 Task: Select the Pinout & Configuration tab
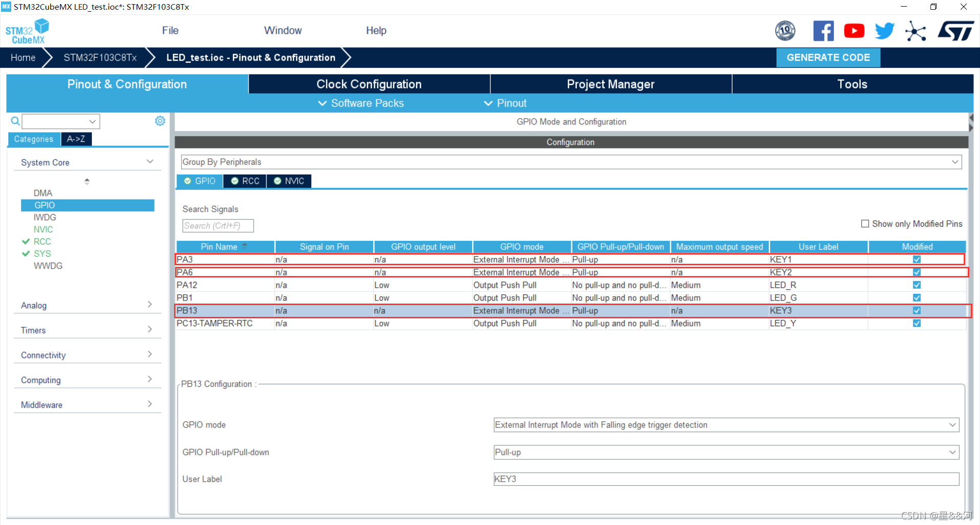click(127, 84)
